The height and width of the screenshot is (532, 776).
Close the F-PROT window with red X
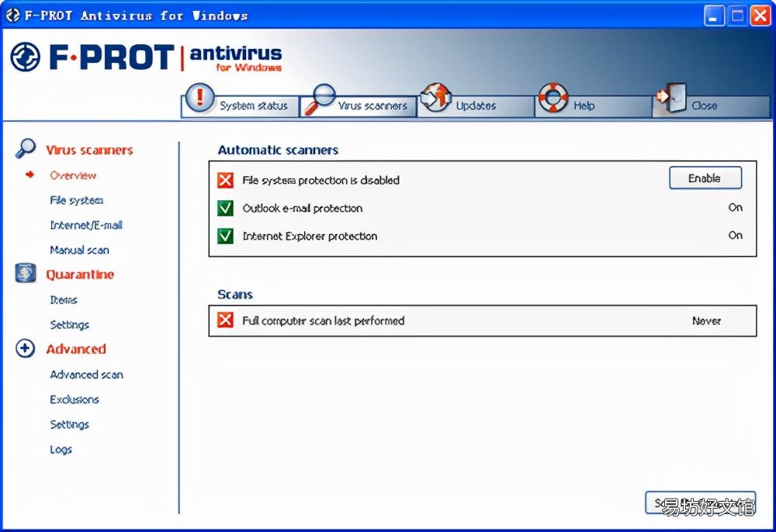[x=760, y=16]
